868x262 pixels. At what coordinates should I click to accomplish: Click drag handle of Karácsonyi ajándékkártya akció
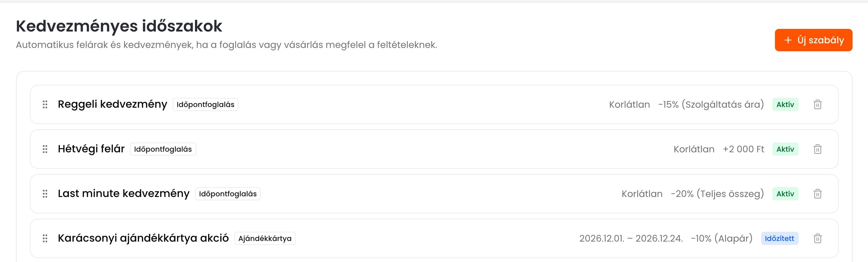[45, 238]
